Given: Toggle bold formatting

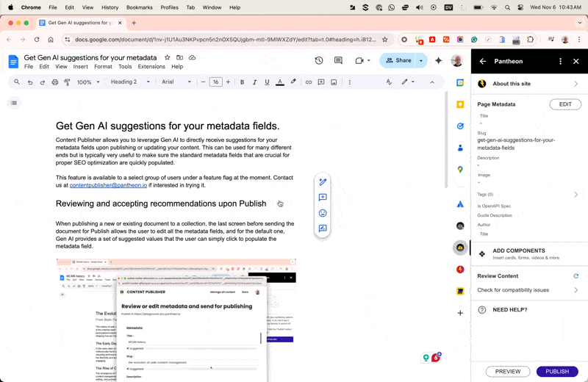Looking at the screenshot, I should (242, 82).
